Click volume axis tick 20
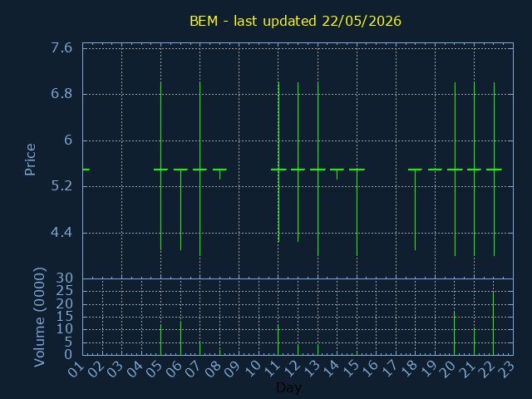 pos(65,303)
